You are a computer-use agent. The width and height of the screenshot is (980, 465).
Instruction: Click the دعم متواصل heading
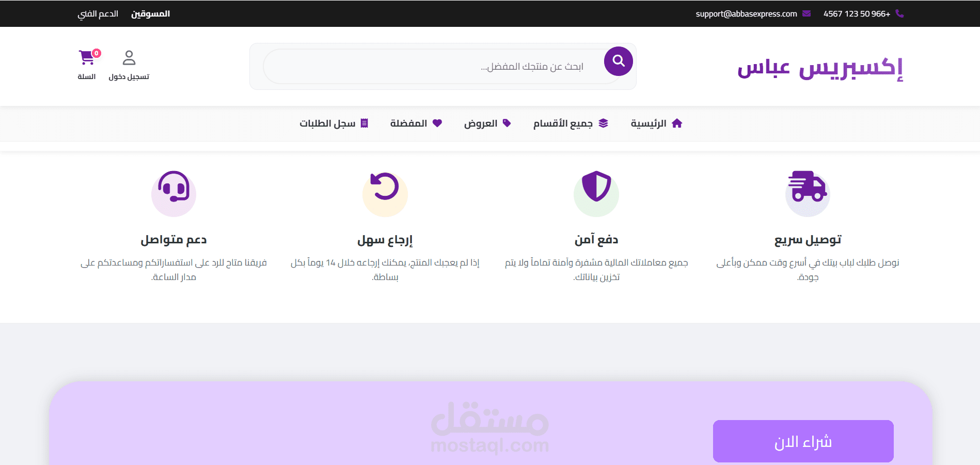pos(173,240)
